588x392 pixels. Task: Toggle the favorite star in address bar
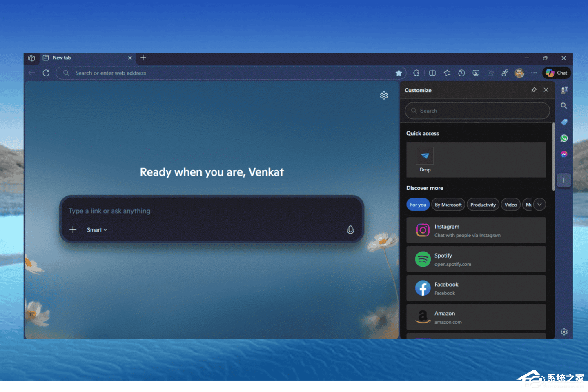point(399,73)
